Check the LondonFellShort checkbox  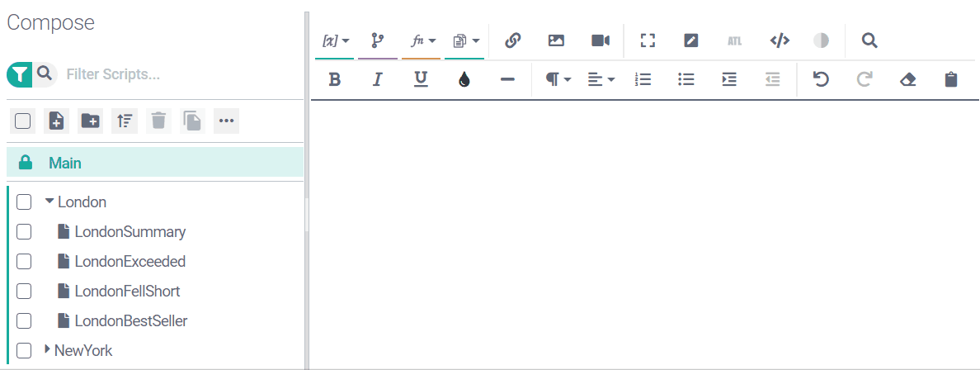24,291
